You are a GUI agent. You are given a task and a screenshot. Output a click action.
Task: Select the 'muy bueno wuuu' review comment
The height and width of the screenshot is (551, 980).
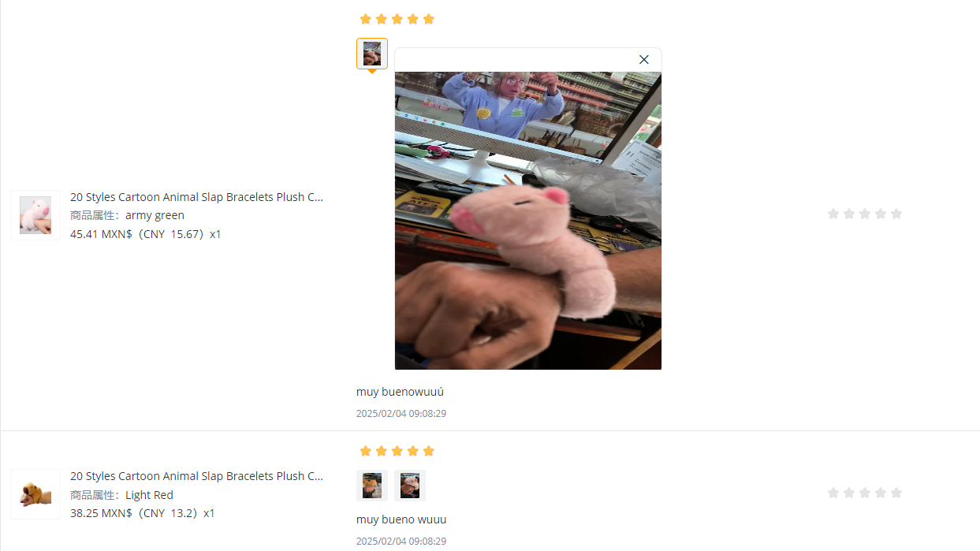(x=401, y=519)
